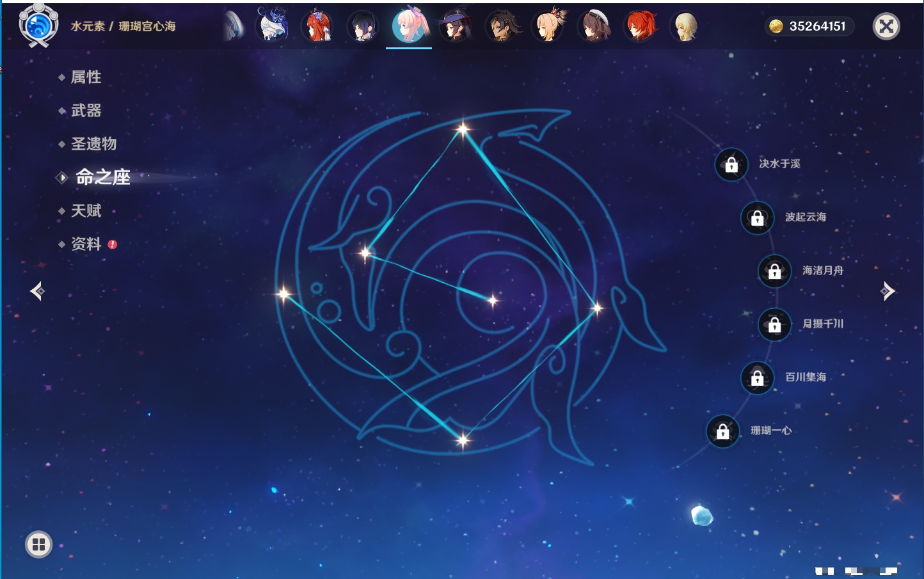Viewport: 924px width, 579px height.
Task: Select the Yoimiya avatar with hair ornament
Action: coord(549,25)
